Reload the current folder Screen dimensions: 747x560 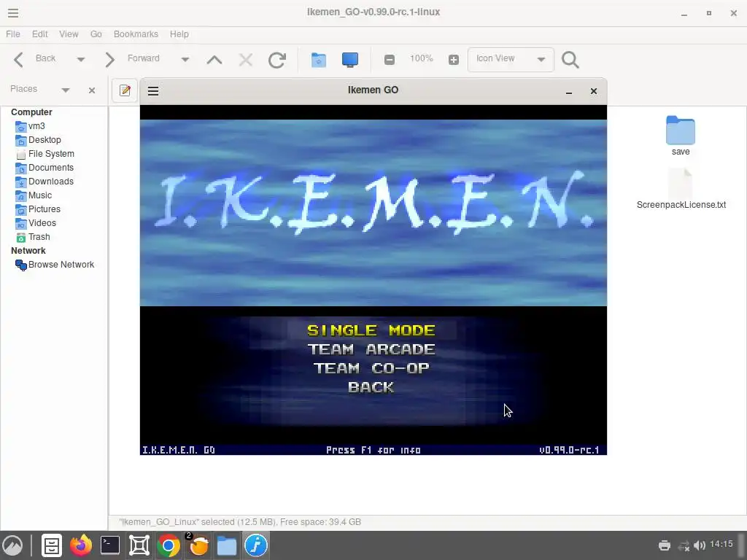[276, 60]
